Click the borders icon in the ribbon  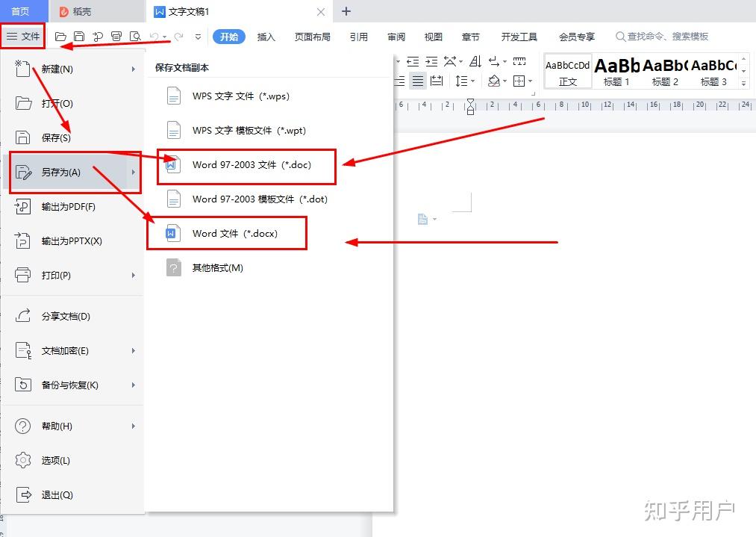[520, 81]
